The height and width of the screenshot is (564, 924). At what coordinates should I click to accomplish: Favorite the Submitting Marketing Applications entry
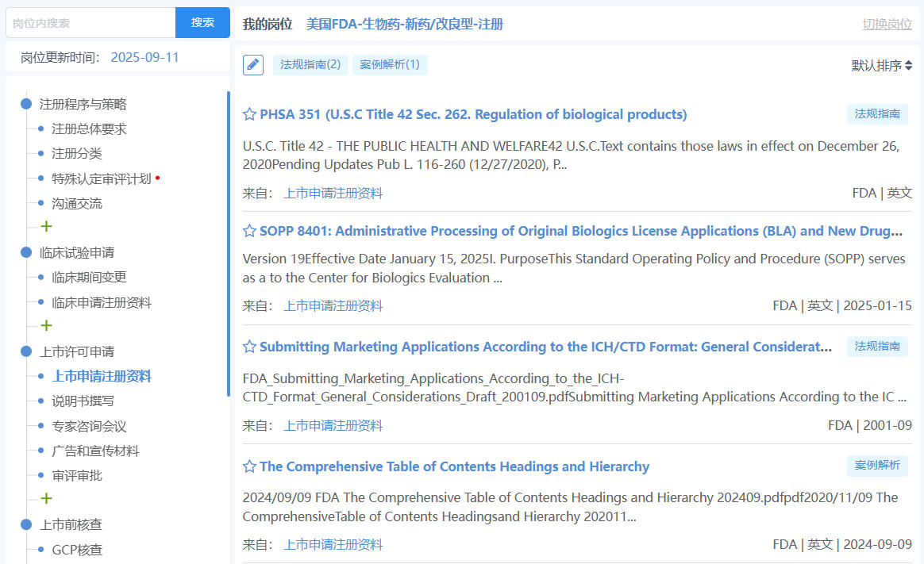249,347
